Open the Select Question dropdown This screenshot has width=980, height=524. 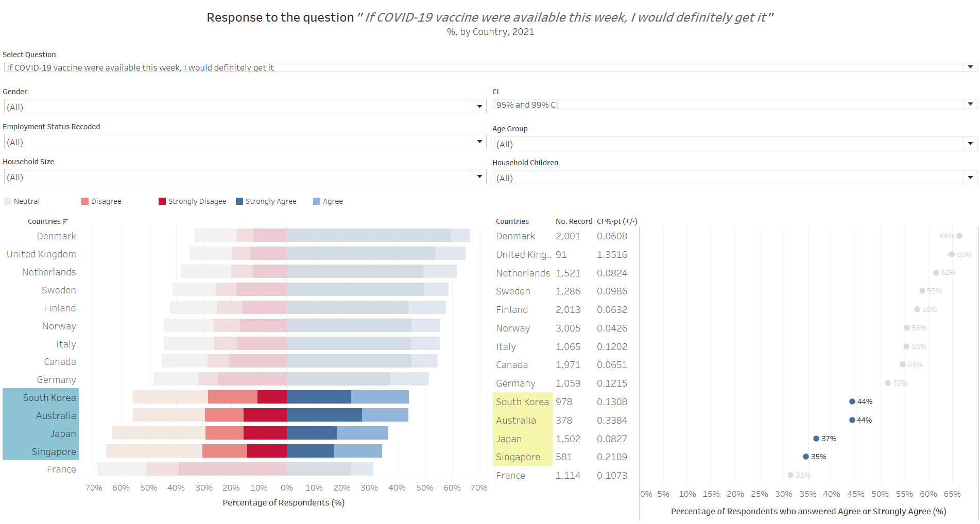970,67
